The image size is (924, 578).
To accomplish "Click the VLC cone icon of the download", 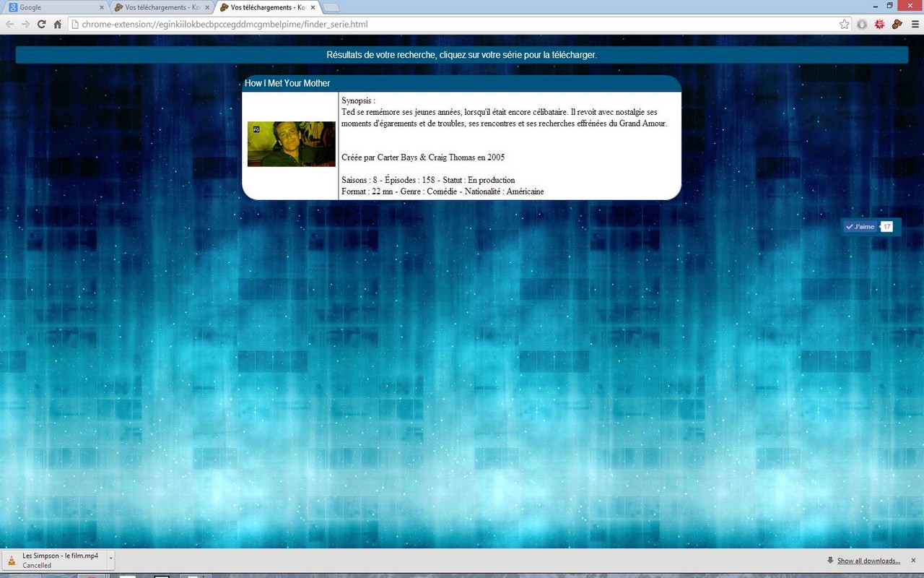I will tap(12, 561).
